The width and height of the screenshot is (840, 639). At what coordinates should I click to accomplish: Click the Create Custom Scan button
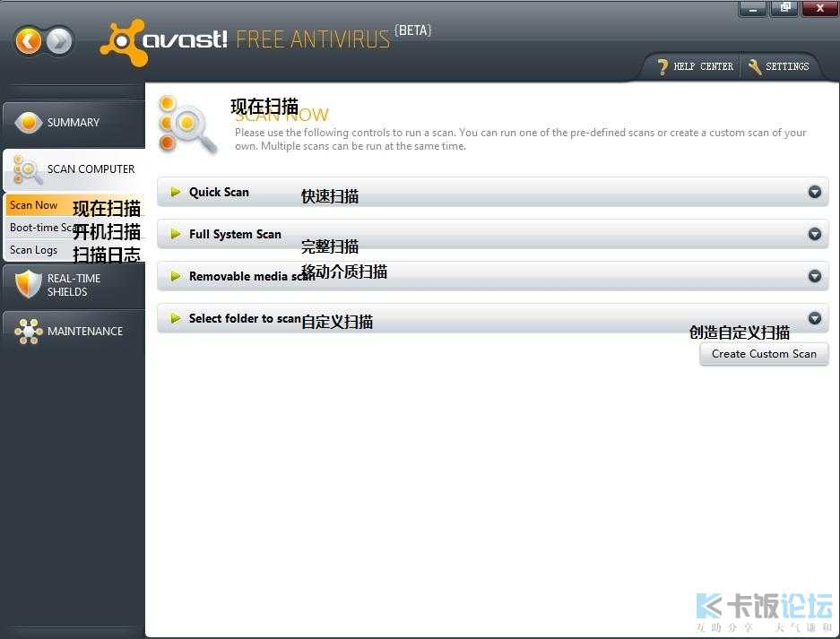[764, 354]
